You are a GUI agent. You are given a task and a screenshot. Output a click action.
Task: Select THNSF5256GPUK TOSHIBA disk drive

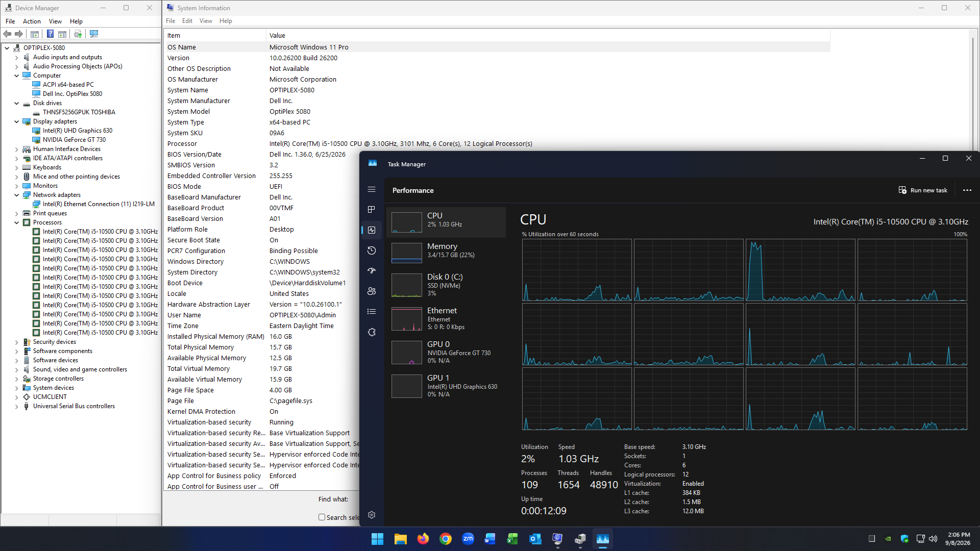(x=79, y=112)
